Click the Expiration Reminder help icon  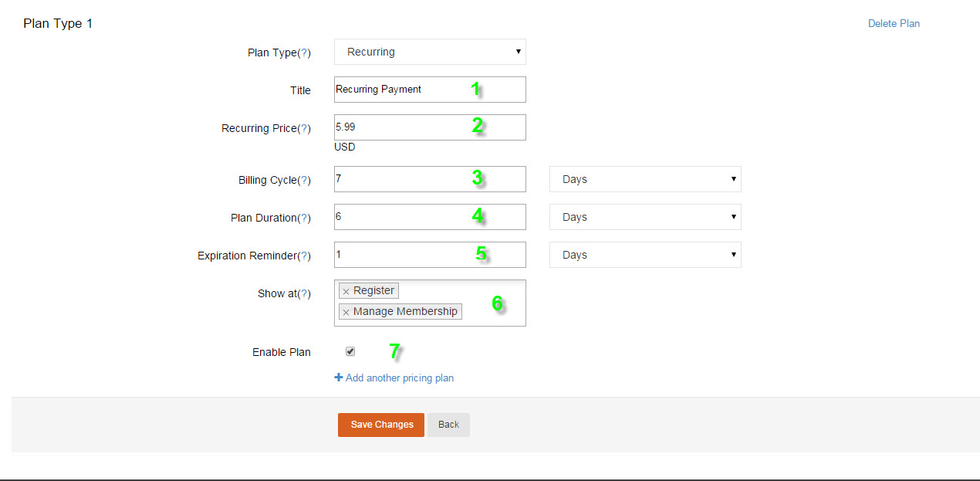coord(304,256)
